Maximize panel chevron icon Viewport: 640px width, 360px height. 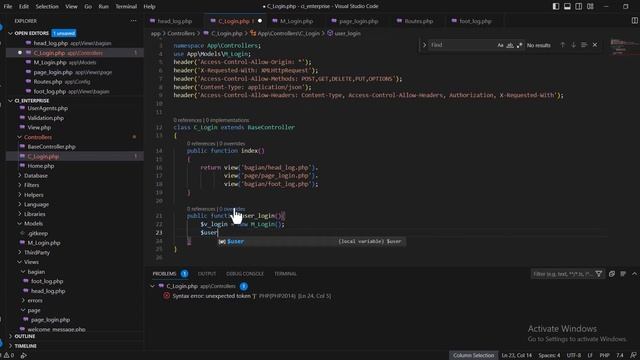[x=634, y=274]
